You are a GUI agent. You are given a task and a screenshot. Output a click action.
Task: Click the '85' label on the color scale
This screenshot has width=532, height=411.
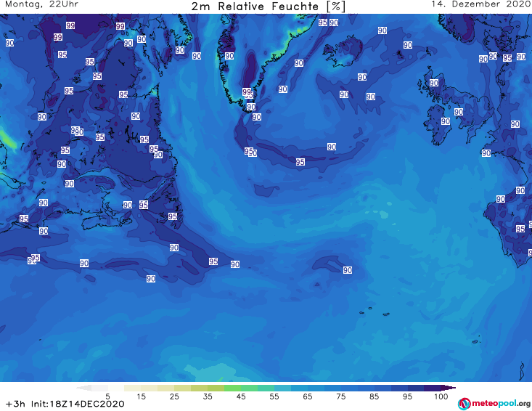point(374,396)
